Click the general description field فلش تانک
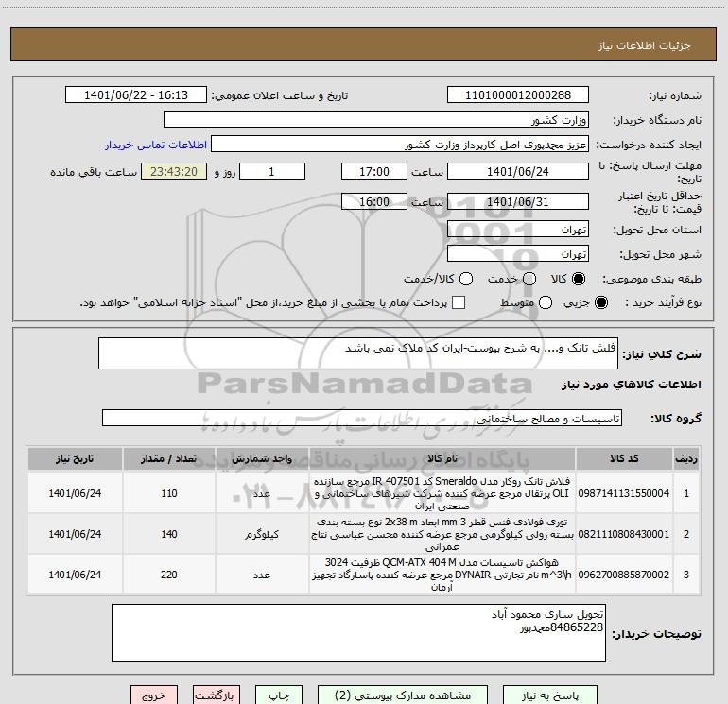The height and width of the screenshot is (704, 728). pyautogui.click(x=358, y=353)
